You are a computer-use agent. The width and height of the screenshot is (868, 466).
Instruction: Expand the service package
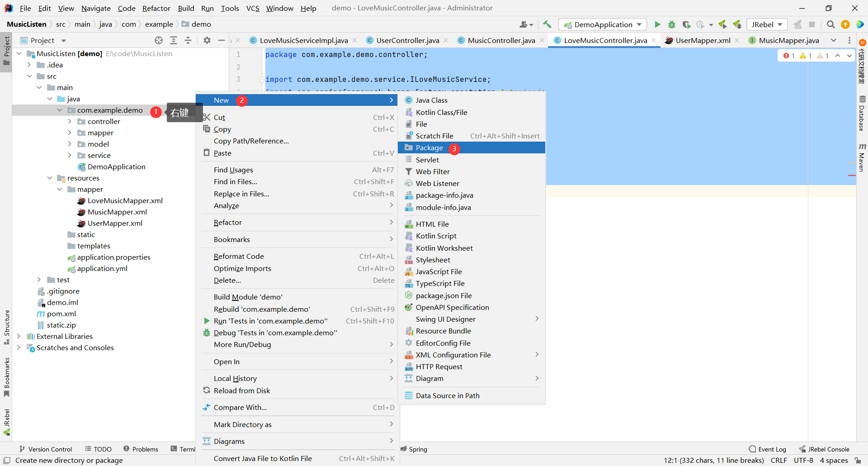(x=70, y=155)
